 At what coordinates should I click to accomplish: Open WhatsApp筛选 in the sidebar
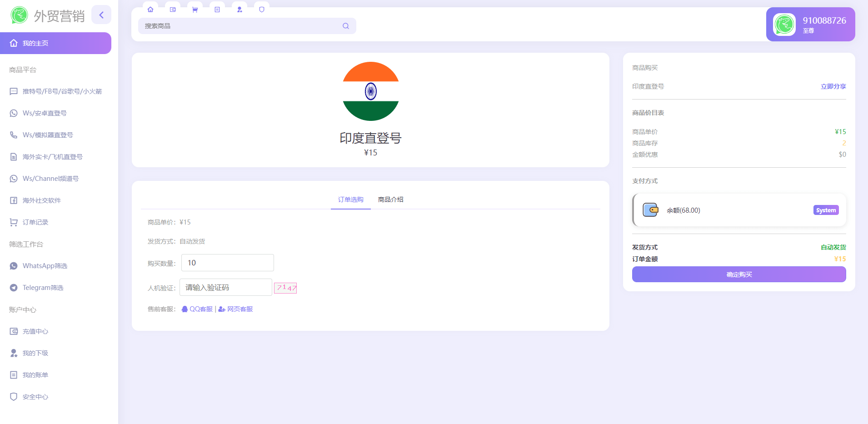point(45,266)
